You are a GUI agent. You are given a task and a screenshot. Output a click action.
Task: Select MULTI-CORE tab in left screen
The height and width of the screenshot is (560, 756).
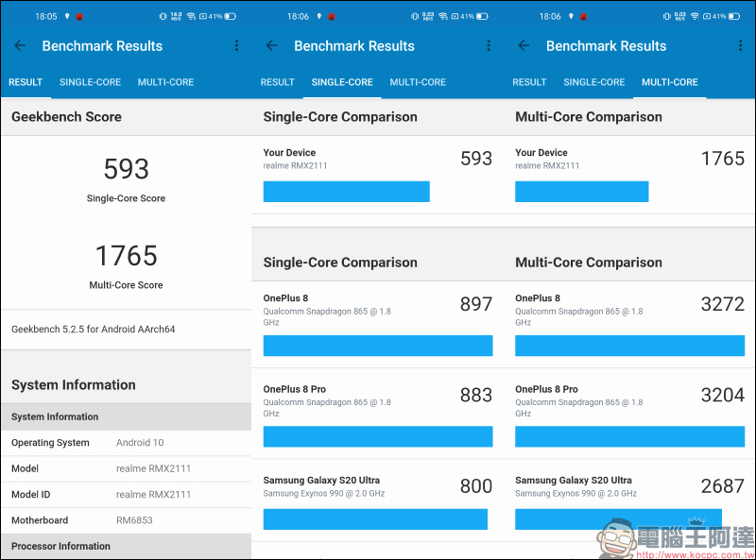166,82
